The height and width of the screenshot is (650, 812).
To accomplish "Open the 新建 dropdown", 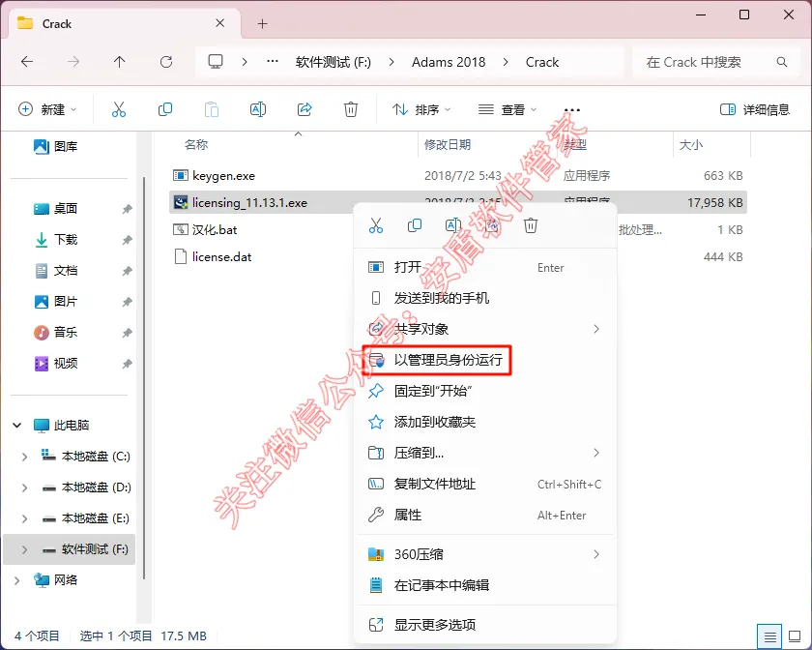I will point(47,109).
